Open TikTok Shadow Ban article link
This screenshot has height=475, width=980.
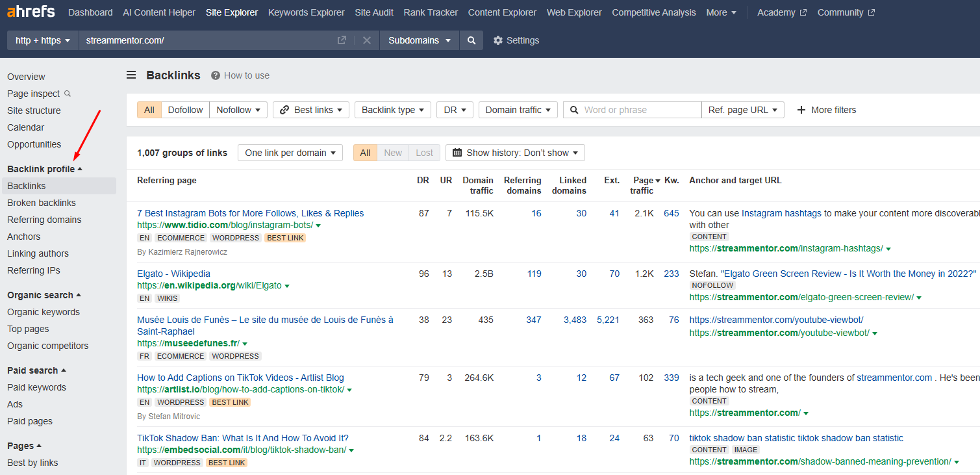(243, 438)
